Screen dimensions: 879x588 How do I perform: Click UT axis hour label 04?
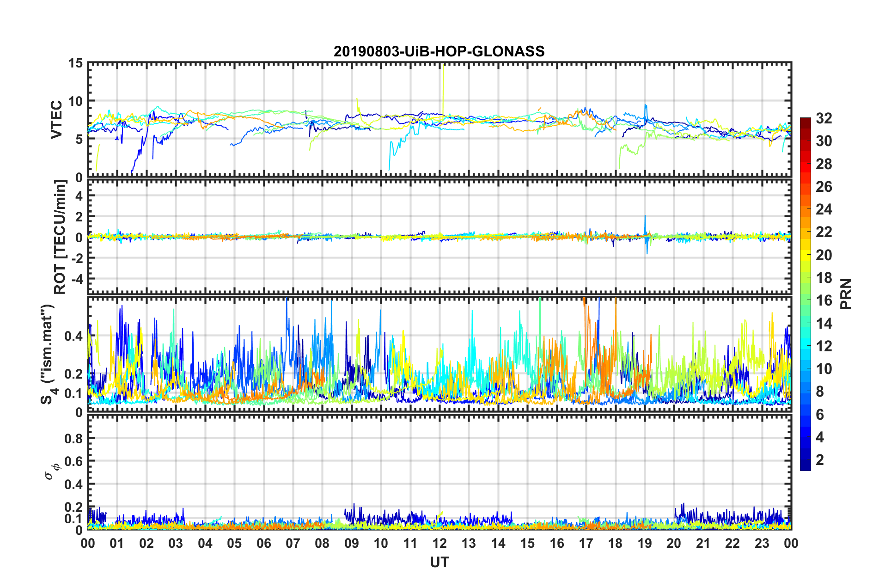click(x=205, y=543)
